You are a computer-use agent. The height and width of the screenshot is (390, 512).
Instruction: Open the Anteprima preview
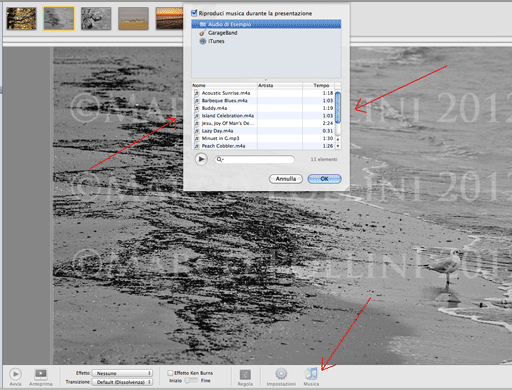41,374
